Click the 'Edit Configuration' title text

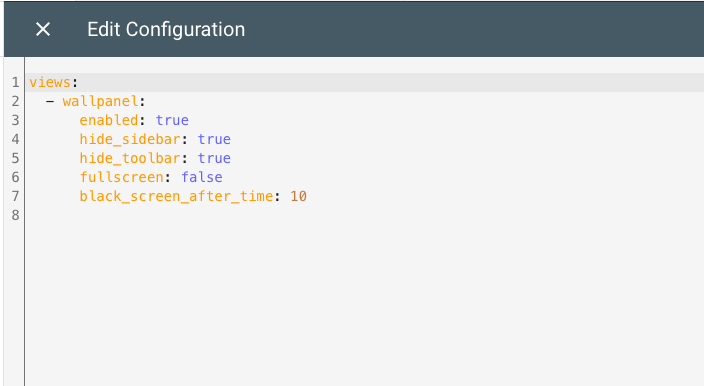click(x=166, y=30)
